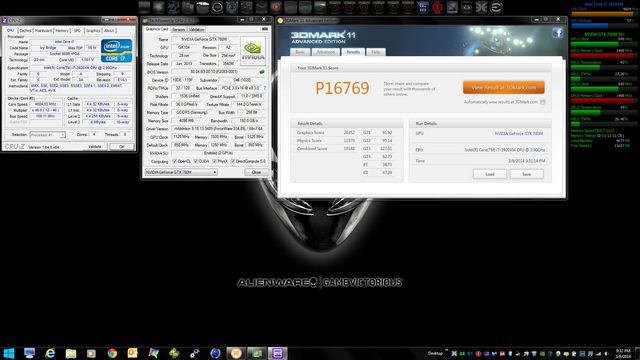Open Outlook from the taskbar
Image resolution: width=640 pixels, height=360 pixels.
point(133,353)
